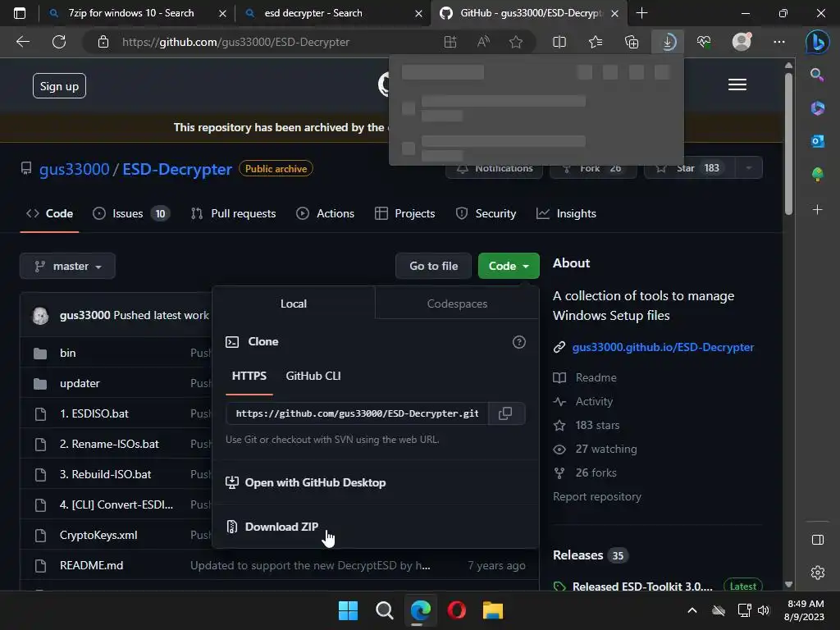Image resolution: width=840 pixels, height=630 pixels.
Task: Copy the HTTPS clone URL
Action: point(505,413)
